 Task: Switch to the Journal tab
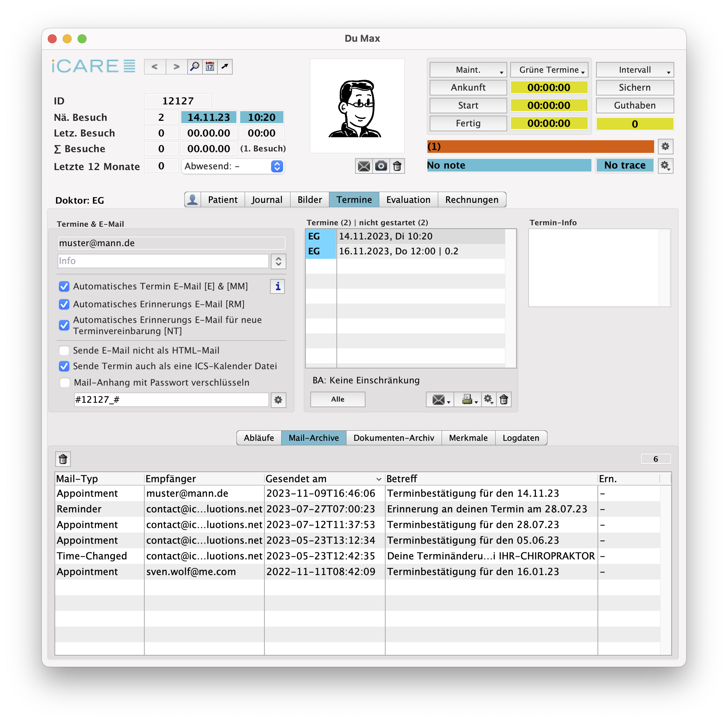click(x=267, y=200)
